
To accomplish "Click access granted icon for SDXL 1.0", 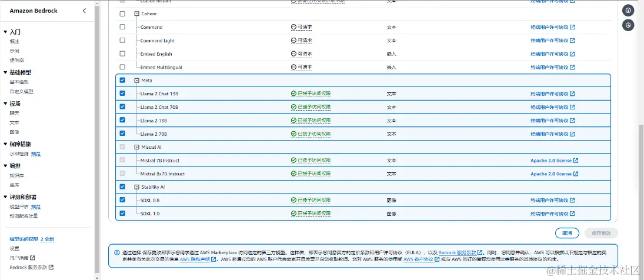I will pos(293,214).
